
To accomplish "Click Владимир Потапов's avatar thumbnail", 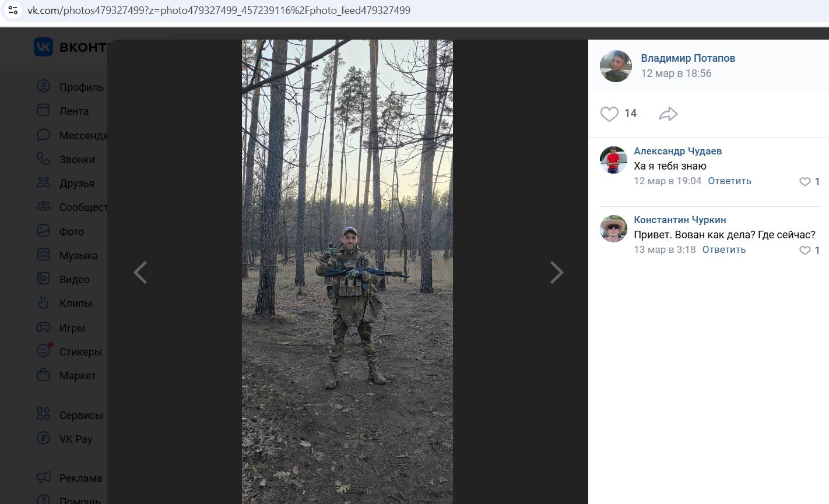I will 616,66.
